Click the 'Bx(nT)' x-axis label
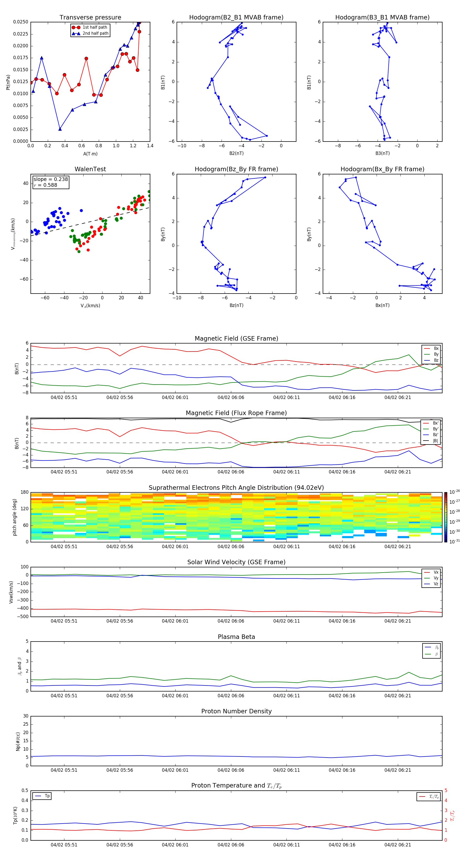Screen dimensions: 473x868 click(382, 306)
